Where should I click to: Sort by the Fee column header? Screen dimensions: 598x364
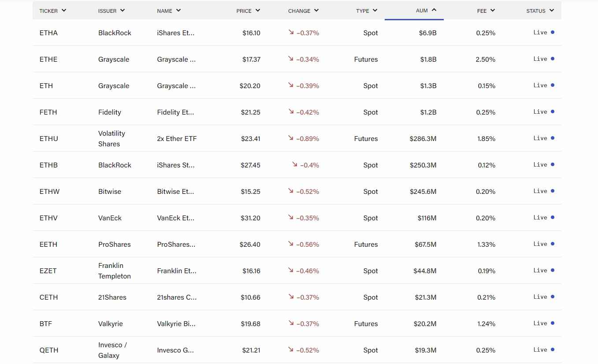pyautogui.click(x=486, y=11)
